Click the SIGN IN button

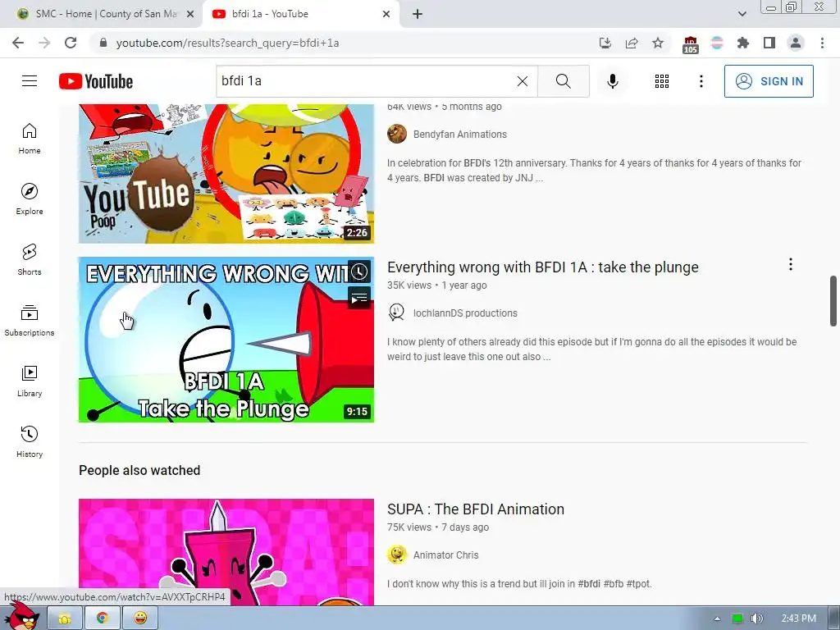[769, 81]
